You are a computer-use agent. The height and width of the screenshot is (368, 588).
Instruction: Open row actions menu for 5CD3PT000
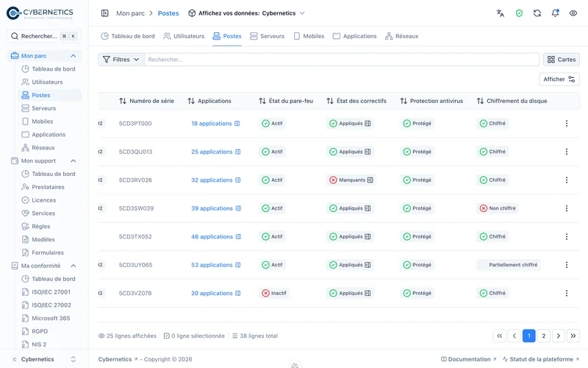click(567, 123)
